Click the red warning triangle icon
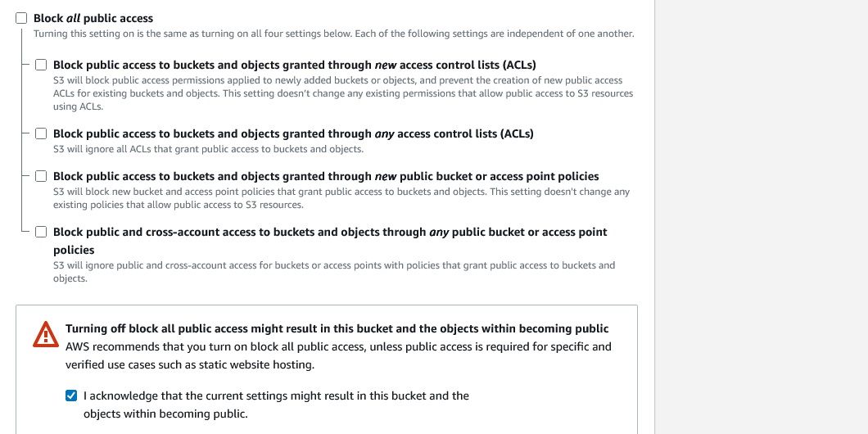 (x=46, y=333)
